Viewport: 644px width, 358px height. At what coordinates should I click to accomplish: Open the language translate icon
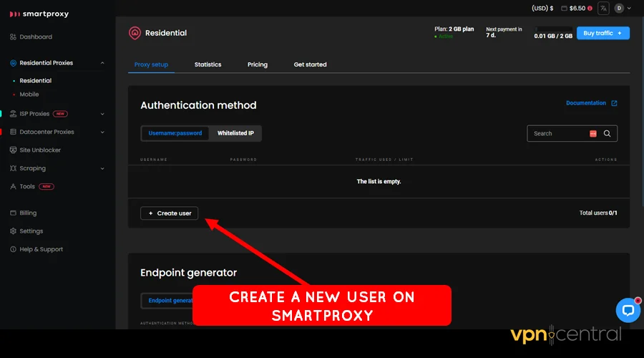tap(603, 8)
